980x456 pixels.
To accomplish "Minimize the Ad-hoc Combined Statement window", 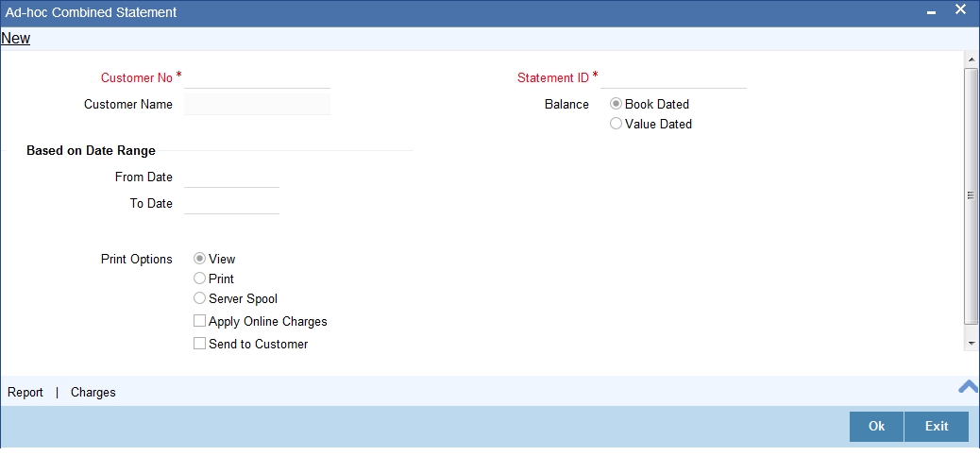I will (932, 13).
